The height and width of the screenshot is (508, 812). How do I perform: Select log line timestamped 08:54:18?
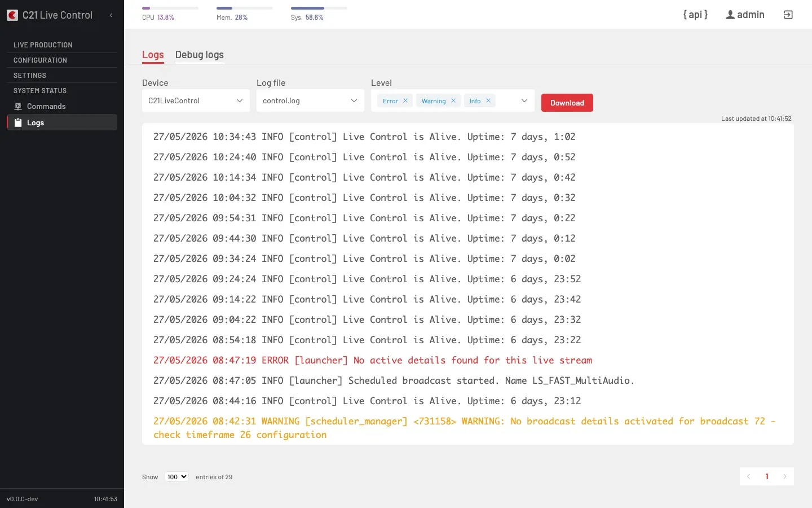coord(367,340)
